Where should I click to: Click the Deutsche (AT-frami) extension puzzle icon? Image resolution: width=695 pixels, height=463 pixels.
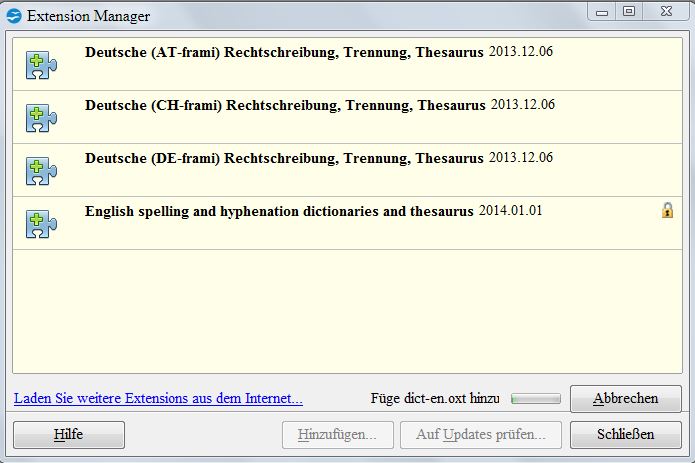point(41,64)
